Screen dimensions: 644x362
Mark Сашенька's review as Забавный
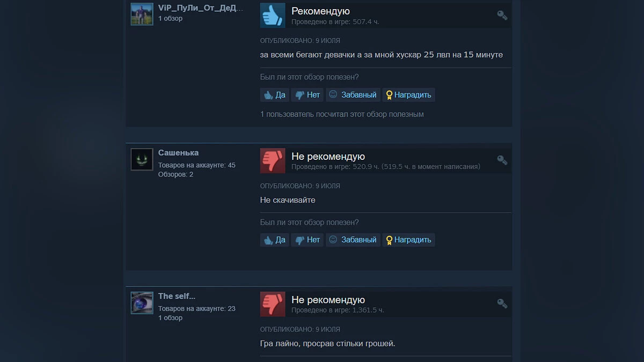pyautogui.click(x=353, y=240)
